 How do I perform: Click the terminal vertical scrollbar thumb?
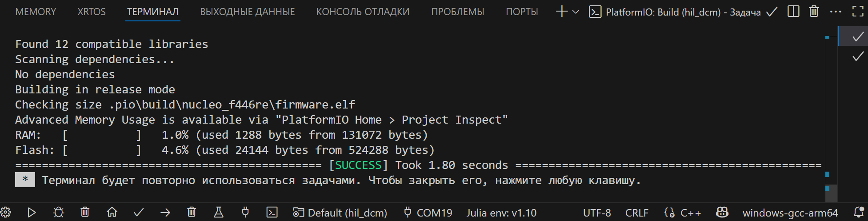pos(831,193)
